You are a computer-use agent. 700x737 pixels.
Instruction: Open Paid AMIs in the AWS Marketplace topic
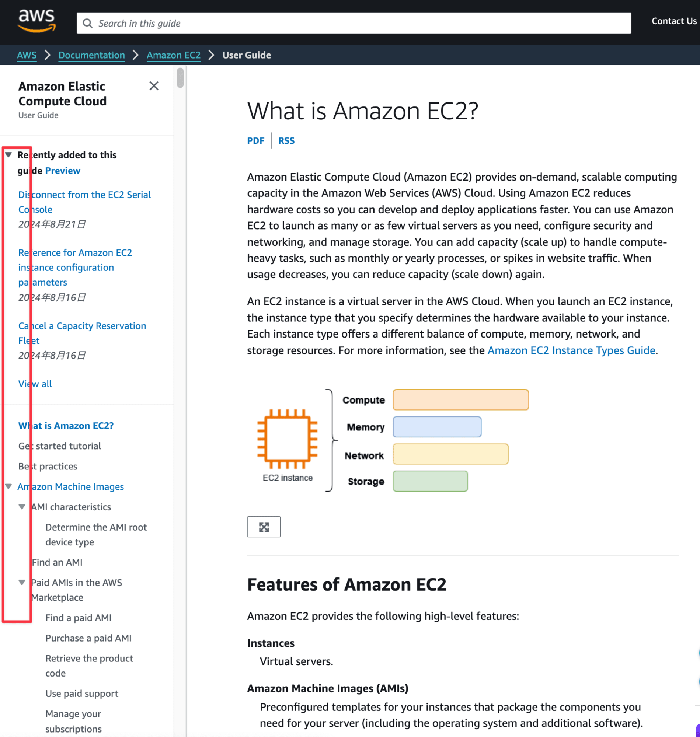coord(77,590)
